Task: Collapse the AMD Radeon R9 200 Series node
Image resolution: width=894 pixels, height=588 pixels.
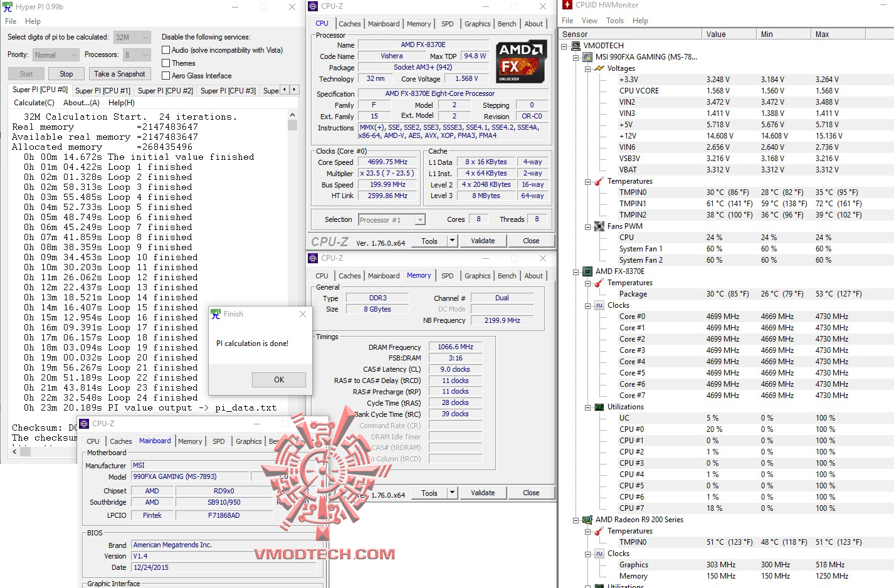Action: (x=576, y=520)
